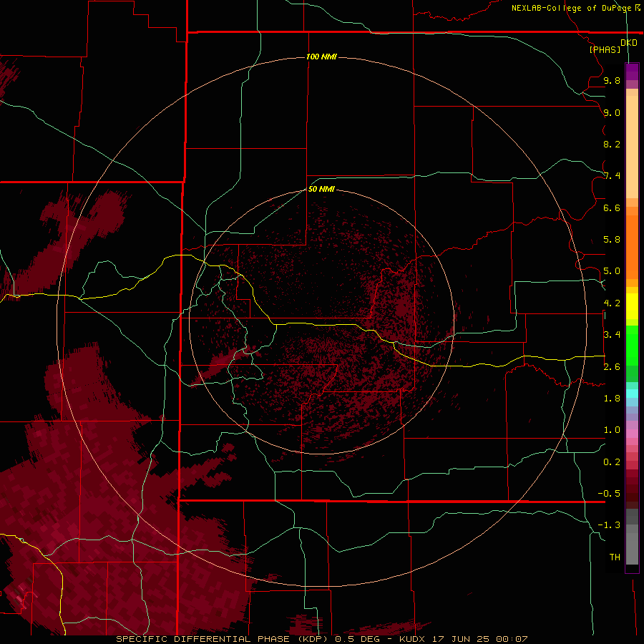Click the -1.3 value on the legend

pyautogui.click(x=609, y=525)
